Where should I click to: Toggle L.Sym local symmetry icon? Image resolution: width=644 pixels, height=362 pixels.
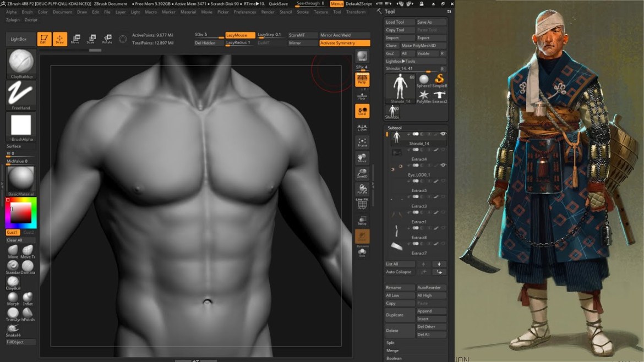(x=362, y=127)
